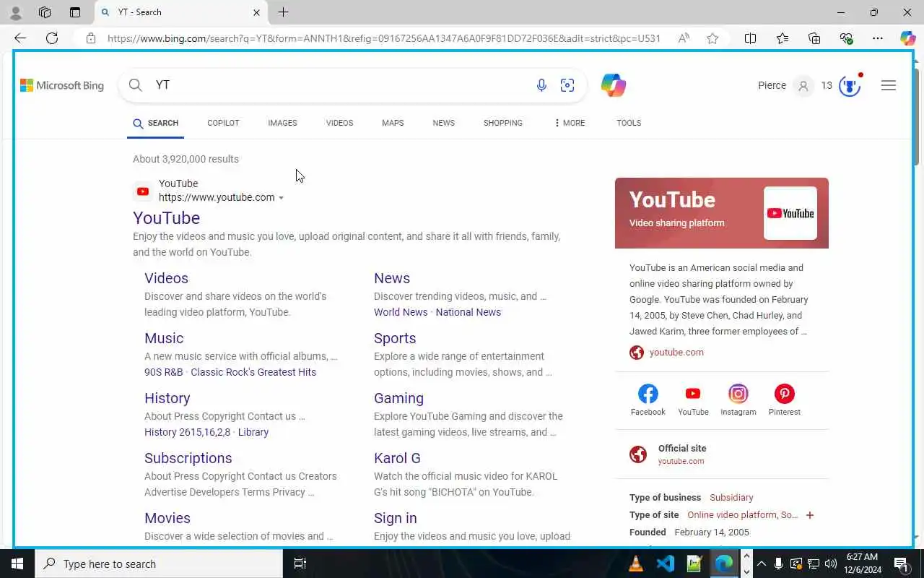The height and width of the screenshot is (578, 924).
Task: Open the tab actions menu icon
Action: point(75,12)
